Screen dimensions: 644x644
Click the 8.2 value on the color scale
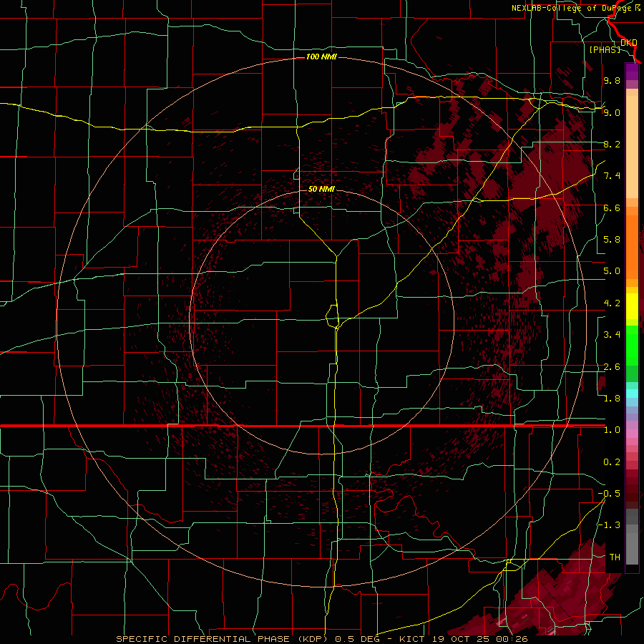[x=612, y=144]
